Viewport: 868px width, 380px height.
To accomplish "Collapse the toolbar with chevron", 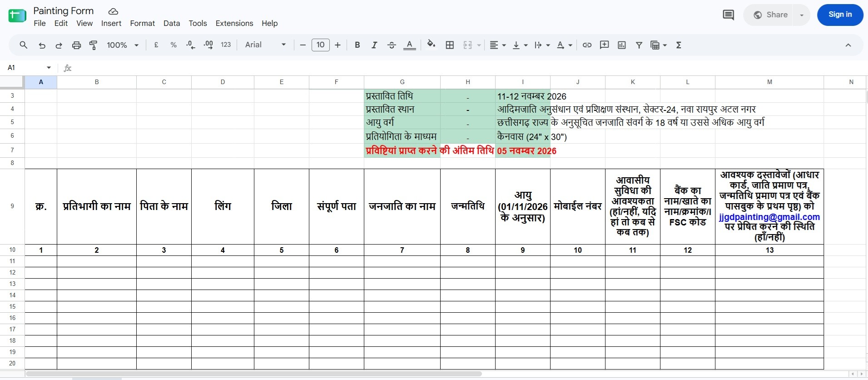I will click(x=848, y=45).
